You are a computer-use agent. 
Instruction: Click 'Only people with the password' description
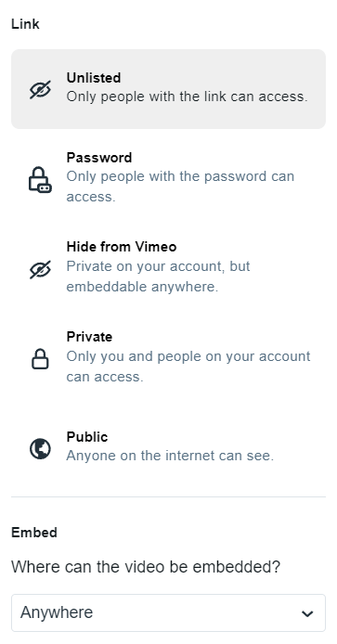tap(180, 186)
